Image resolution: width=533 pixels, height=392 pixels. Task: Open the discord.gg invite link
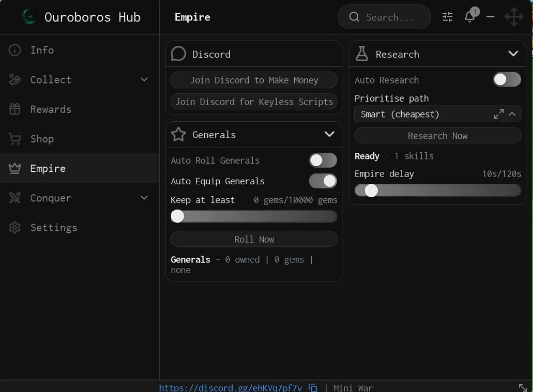[230, 388]
